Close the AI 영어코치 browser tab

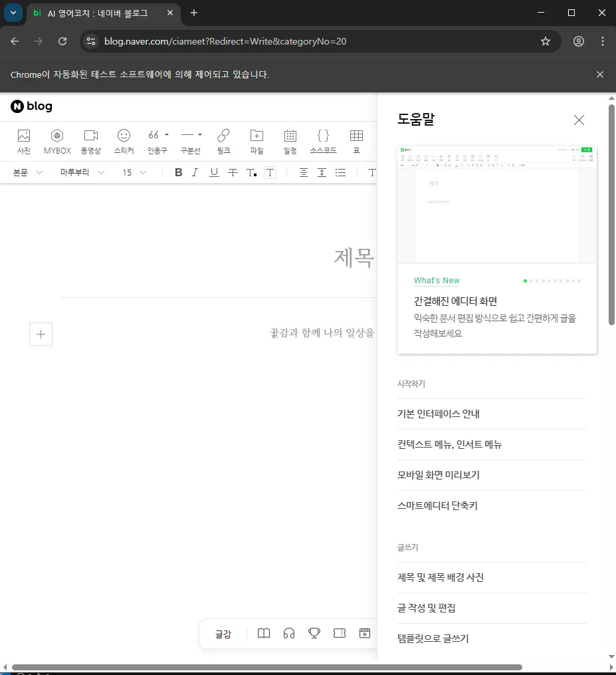point(170,13)
